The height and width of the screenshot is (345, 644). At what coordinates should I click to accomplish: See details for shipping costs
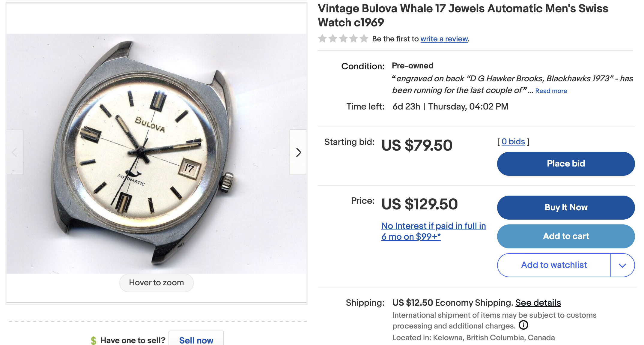click(538, 303)
